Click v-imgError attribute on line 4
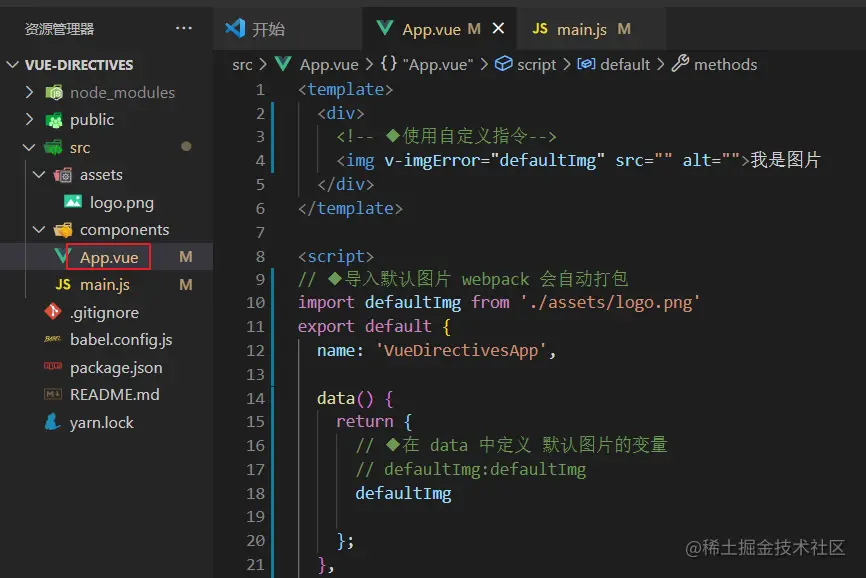Viewport: 866px width, 578px height. tap(434, 161)
